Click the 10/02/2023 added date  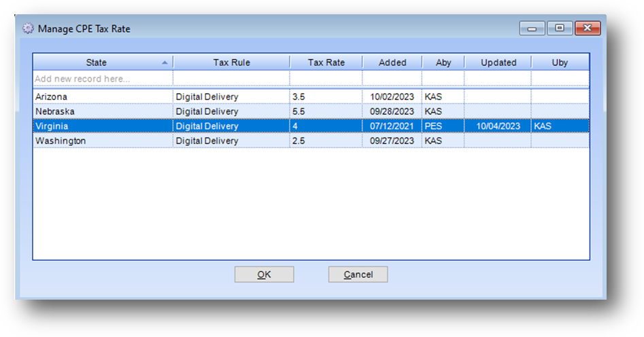tap(392, 97)
